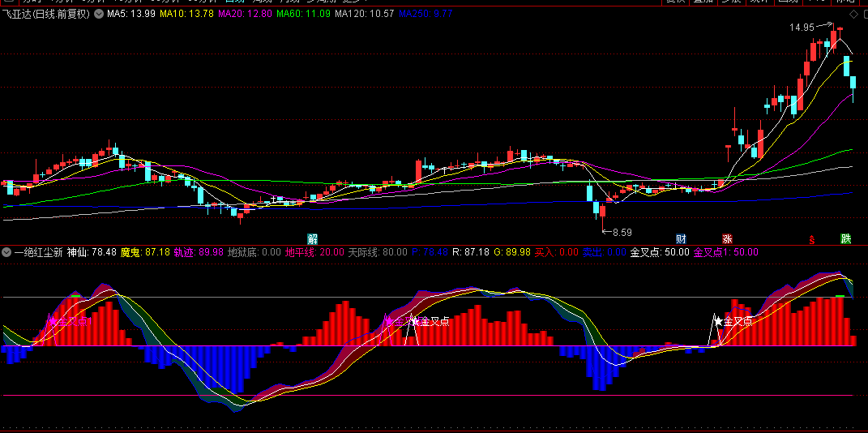Click the magenta 金叉点1: 50.00 value
The height and width of the screenshot is (433, 868).
[x=725, y=252]
